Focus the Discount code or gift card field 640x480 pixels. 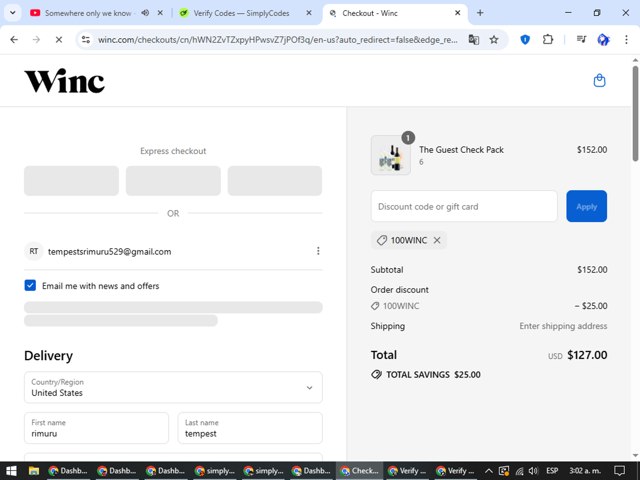coord(464,206)
